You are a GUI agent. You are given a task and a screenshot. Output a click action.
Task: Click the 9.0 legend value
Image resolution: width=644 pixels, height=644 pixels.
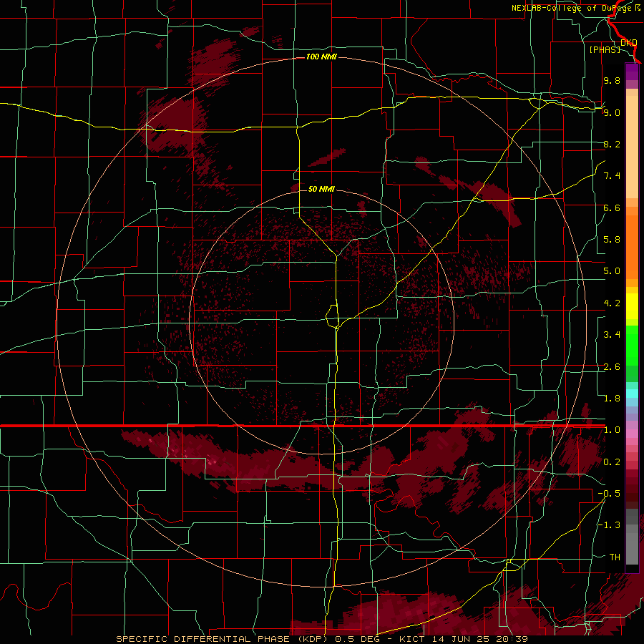[612, 112]
